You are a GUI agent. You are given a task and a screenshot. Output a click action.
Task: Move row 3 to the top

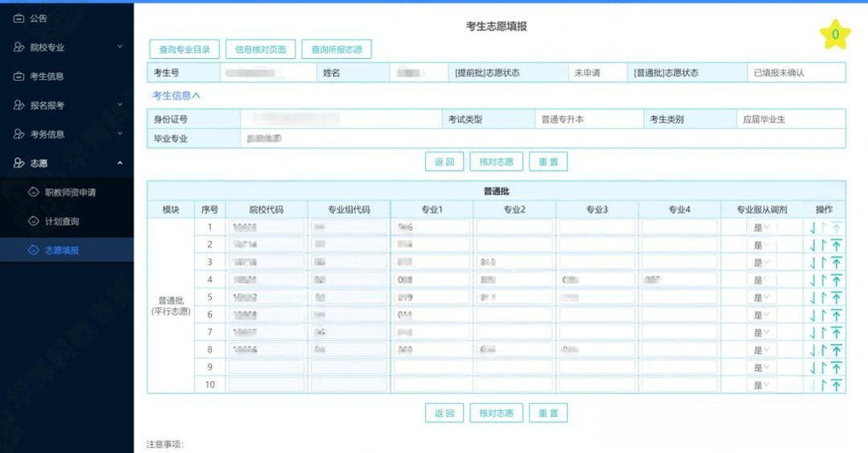point(837,263)
